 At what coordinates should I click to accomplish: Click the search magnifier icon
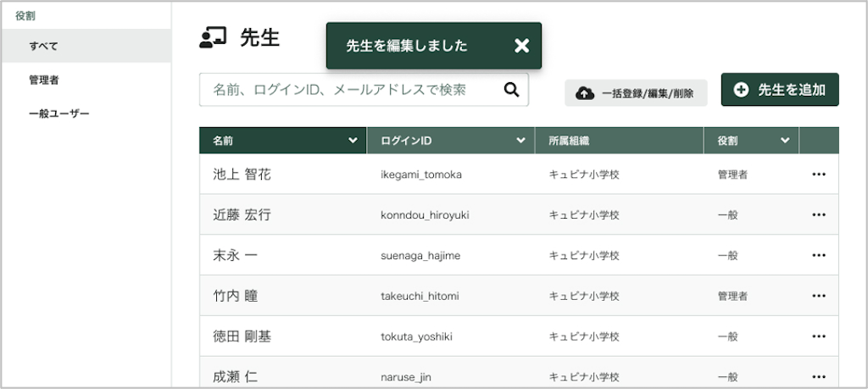[x=511, y=90]
